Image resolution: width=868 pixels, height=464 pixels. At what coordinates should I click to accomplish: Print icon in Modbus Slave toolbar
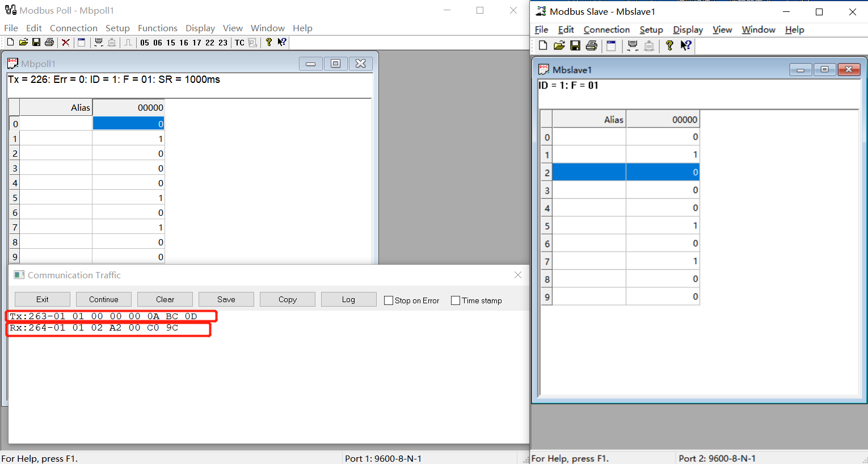(591, 45)
